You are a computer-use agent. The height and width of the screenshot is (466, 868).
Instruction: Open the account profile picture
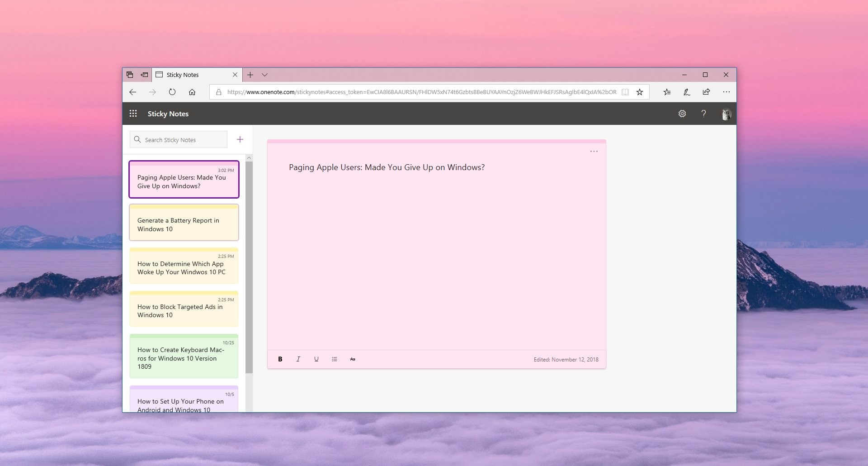[726, 114]
